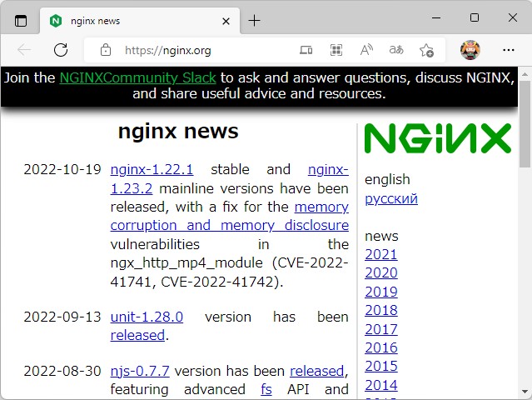Click the nginx favicon in the tab
This screenshot has height=400, width=532.
[x=56, y=21]
